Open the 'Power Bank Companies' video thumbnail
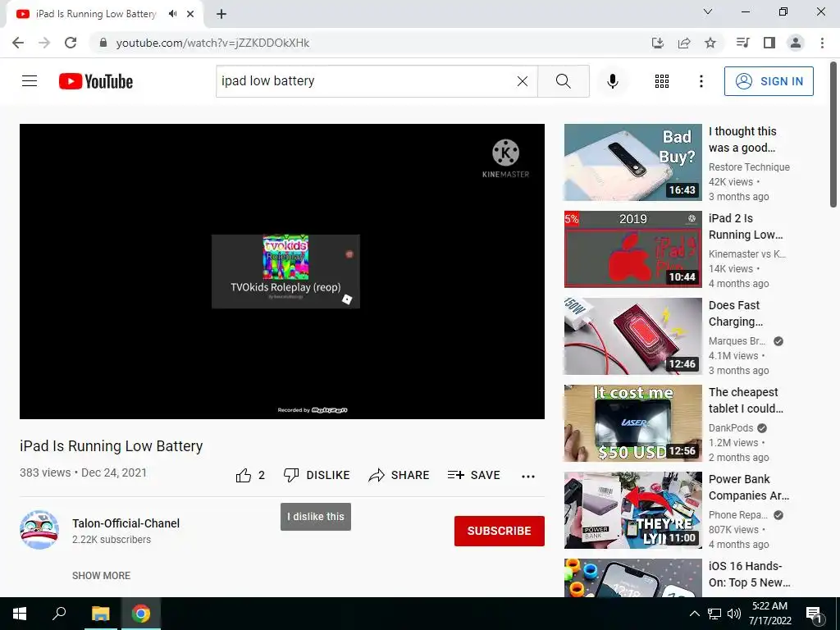 pos(632,510)
